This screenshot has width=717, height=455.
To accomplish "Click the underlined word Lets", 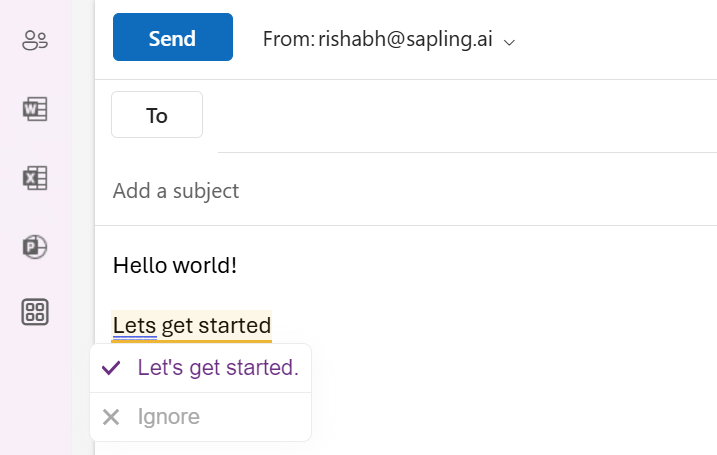I will 134,325.
